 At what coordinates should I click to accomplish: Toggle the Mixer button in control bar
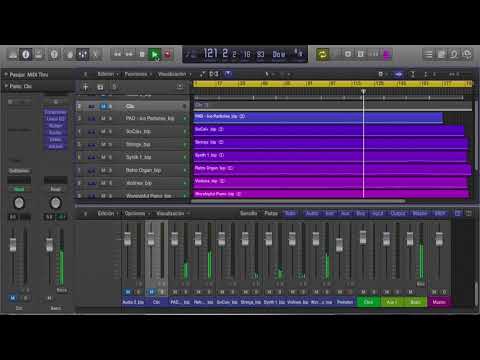83,54
